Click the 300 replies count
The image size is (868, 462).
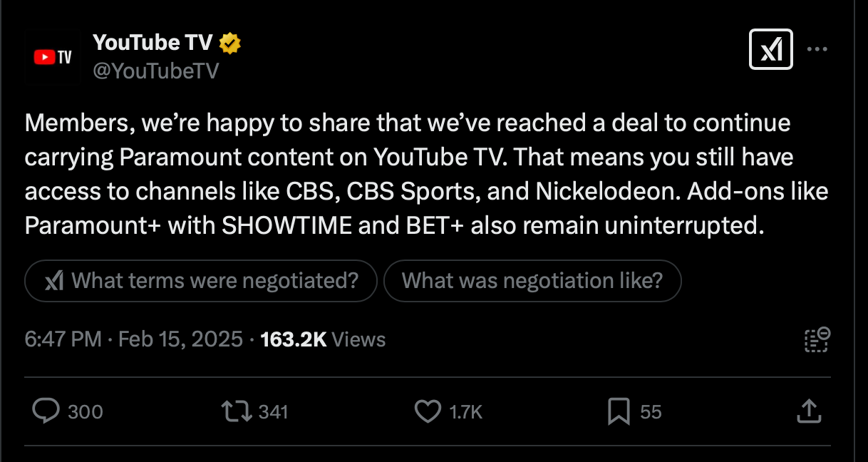pos(85,412)
